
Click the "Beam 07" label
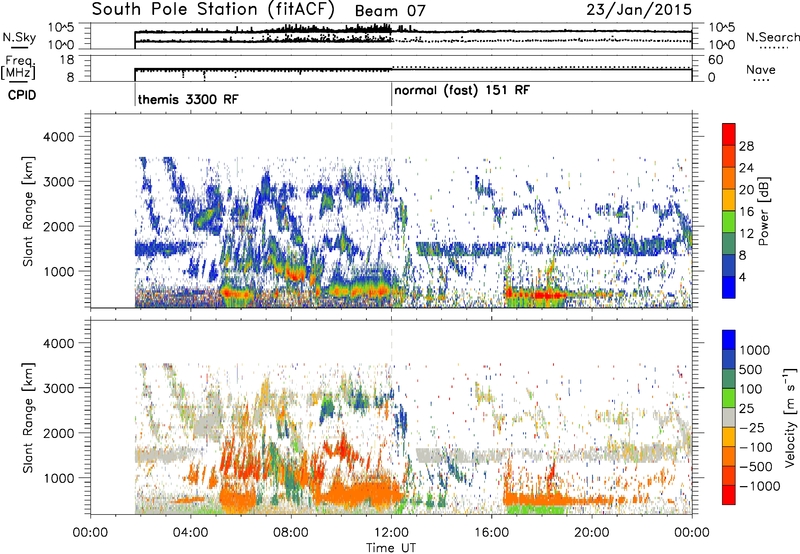pos(390,11)
